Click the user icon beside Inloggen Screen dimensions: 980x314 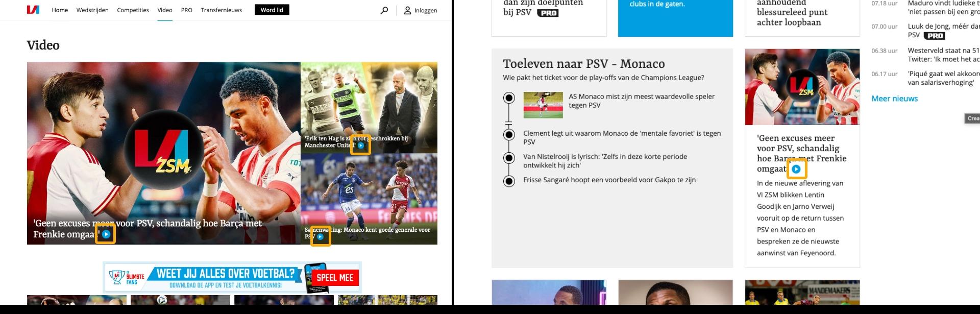(x=407, y=10)
